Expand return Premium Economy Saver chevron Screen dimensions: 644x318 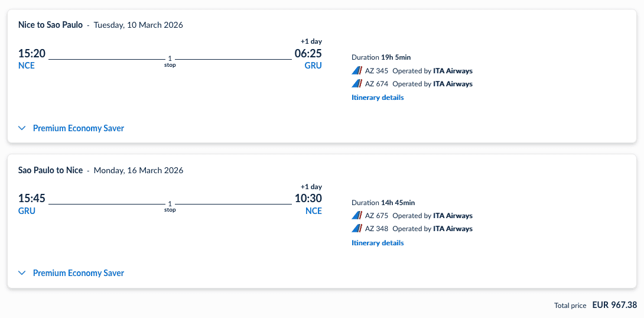tap(22, 273)
